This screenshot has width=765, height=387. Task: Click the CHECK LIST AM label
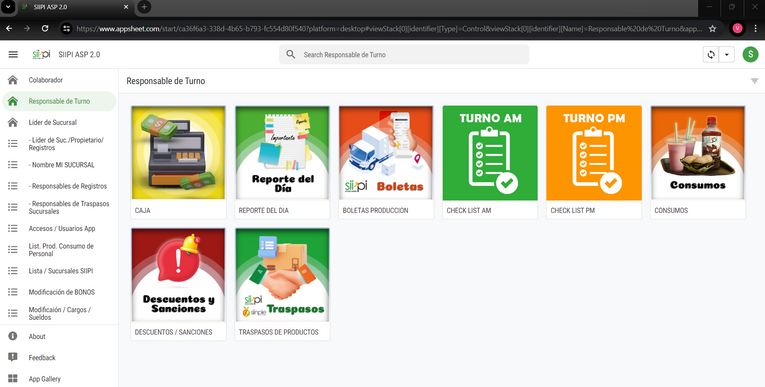pos(469,210)
